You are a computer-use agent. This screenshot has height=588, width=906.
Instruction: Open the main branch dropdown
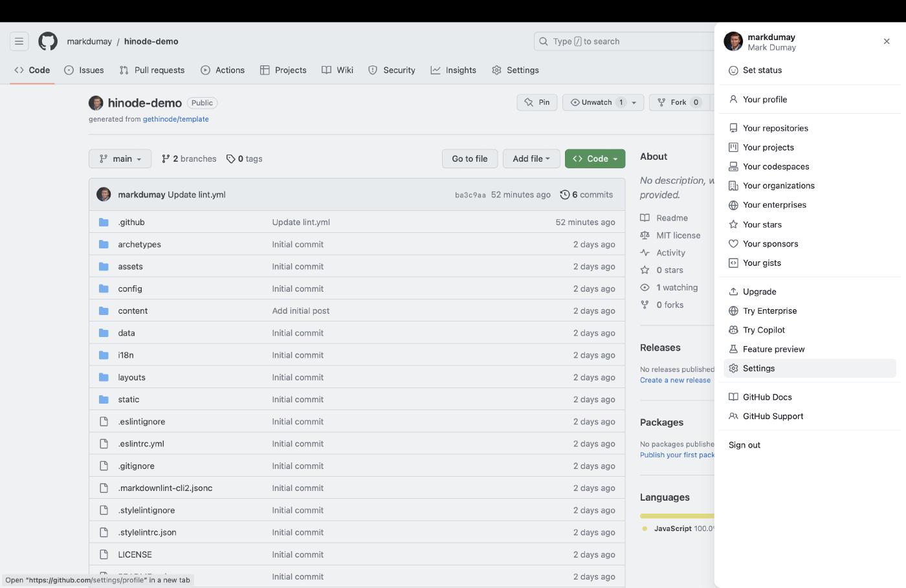pyautogui.click(x=120, y=158)
